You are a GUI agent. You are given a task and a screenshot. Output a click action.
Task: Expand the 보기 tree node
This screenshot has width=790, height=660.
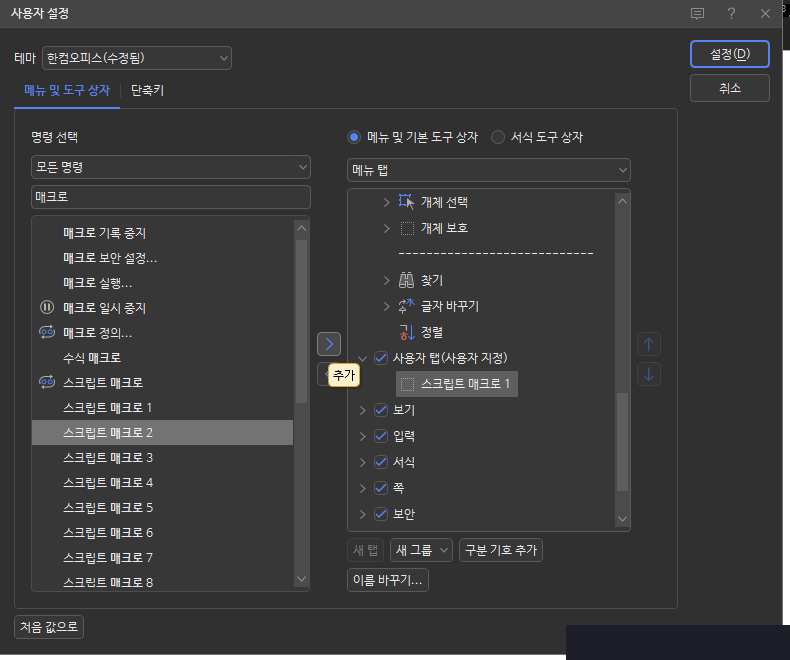point(362,410)
